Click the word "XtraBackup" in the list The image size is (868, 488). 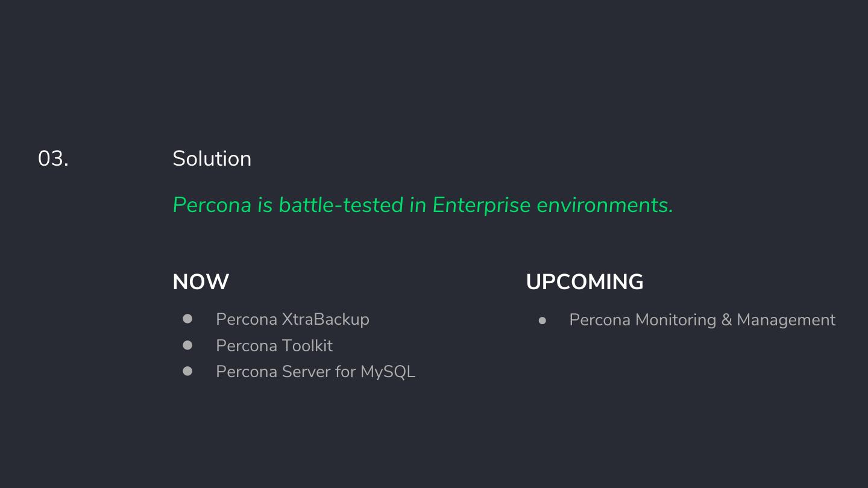point(325,319)
